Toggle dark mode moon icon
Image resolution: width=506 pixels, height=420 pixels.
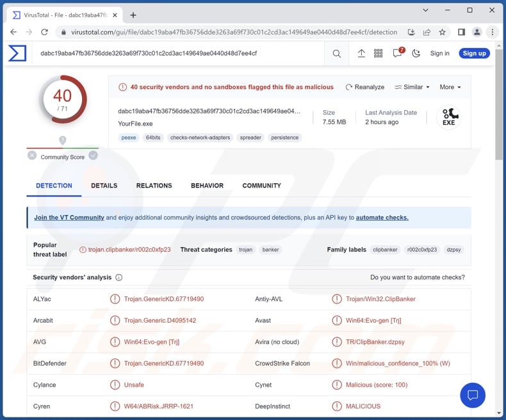tap(416, 54)
